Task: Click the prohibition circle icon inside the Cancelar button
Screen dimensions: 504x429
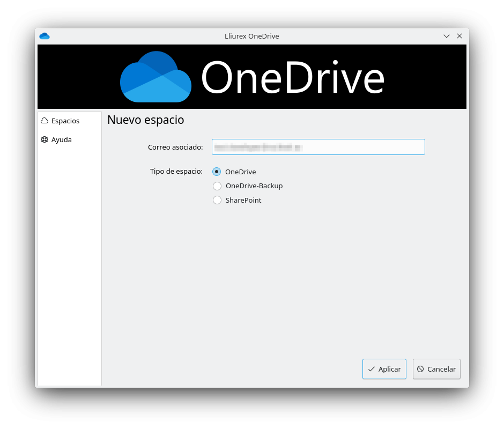Action: 421,369
